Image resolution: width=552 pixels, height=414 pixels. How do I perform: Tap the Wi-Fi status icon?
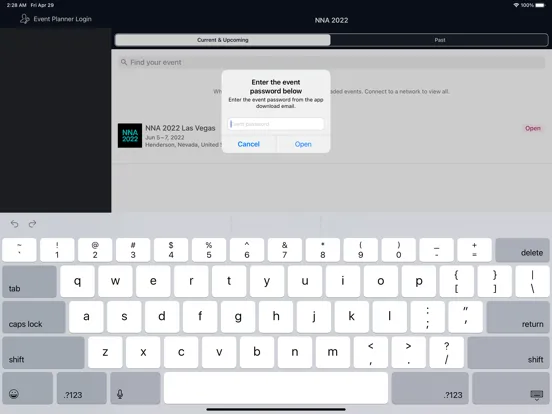coord(516,5)
